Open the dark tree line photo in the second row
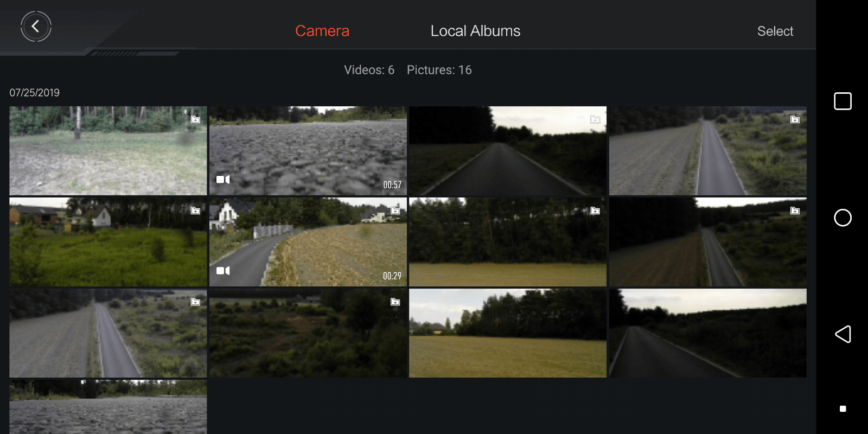The height and width of the screenshot is (434, 868). tap(508, 242)
